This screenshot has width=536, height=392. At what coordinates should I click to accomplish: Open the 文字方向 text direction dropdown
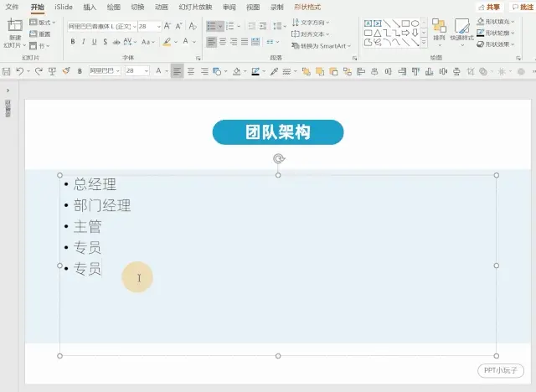[x=311, y=23]
